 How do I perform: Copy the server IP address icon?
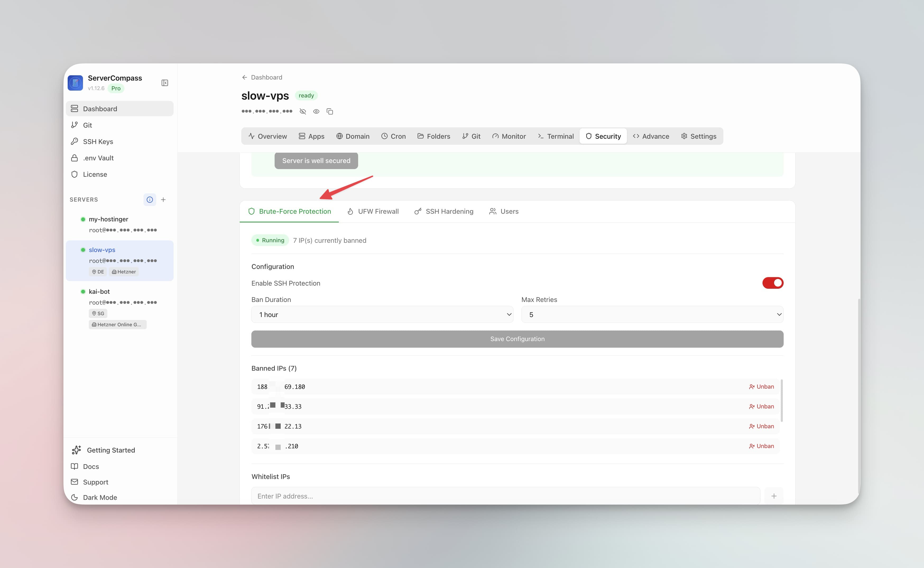click(330, 111)
